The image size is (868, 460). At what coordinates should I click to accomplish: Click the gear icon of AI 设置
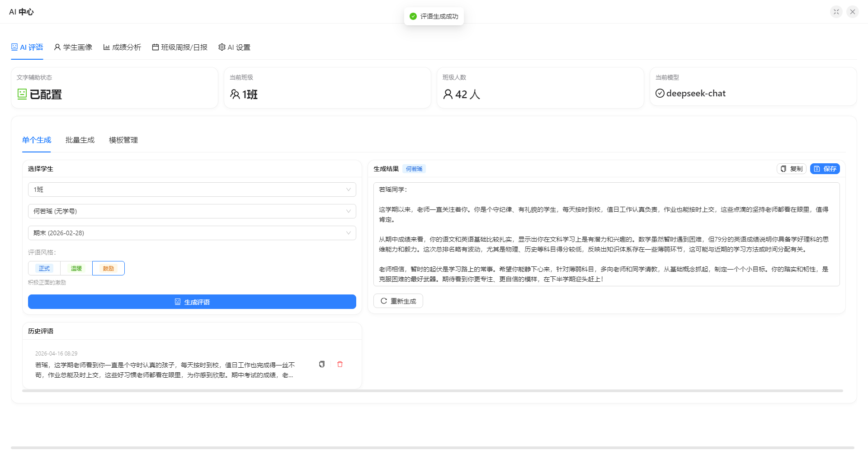(222, 47)
